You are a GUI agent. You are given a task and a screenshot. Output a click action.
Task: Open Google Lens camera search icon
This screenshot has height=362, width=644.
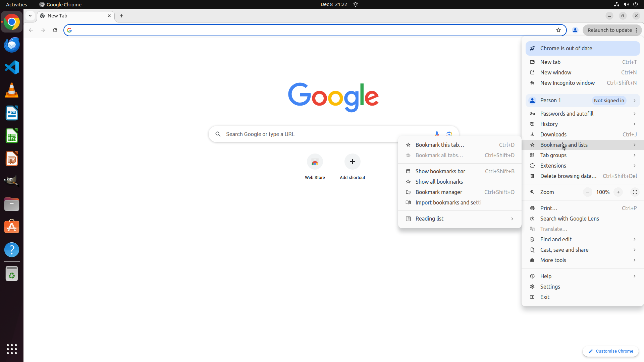coord(449,134)
